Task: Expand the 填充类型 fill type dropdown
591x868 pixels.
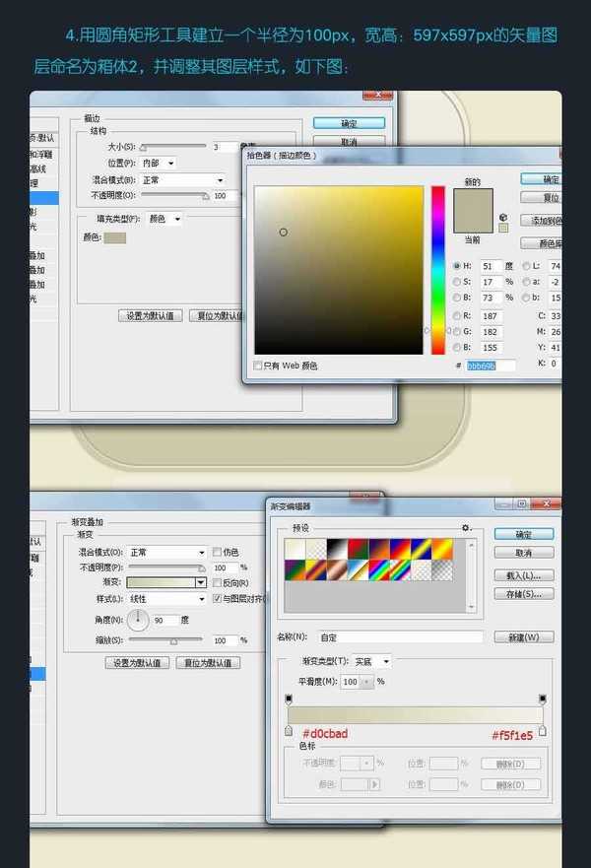Action: click(164, 219)
